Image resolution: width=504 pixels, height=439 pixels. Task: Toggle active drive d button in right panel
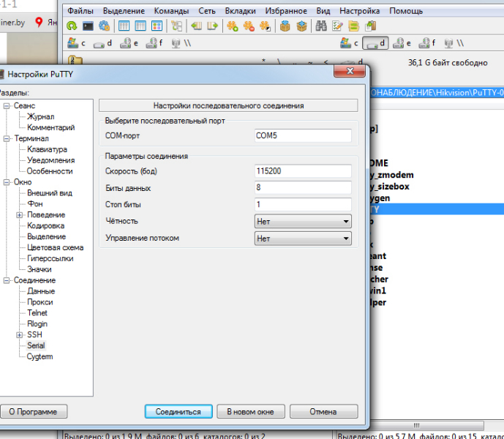tap(375, 43)
